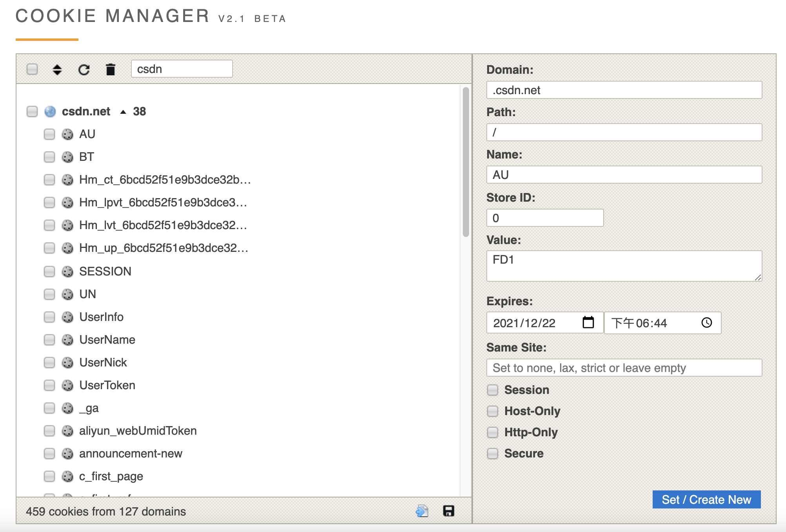Click the cookie icon next to UserToken
Viewport: 786px width, 532px height.
[x=67, y=385]
